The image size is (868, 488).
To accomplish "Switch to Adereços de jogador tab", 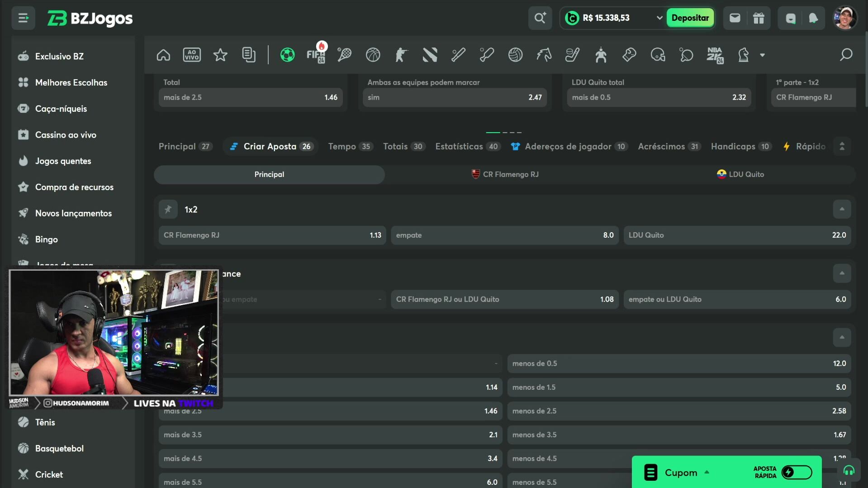I will click(569, 146).
